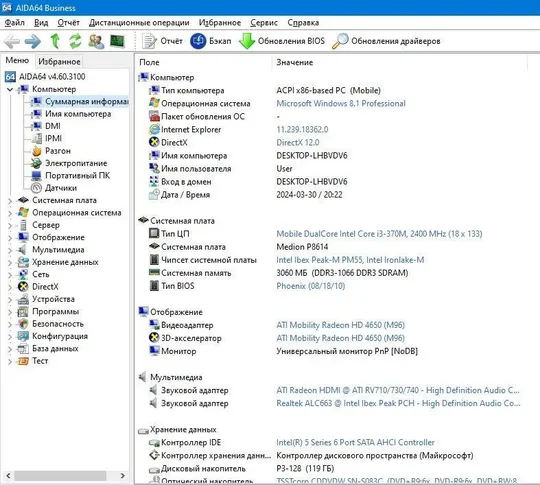
Task: Open the Справка menu
Action: pyautogui.click(x=303, y=23)
